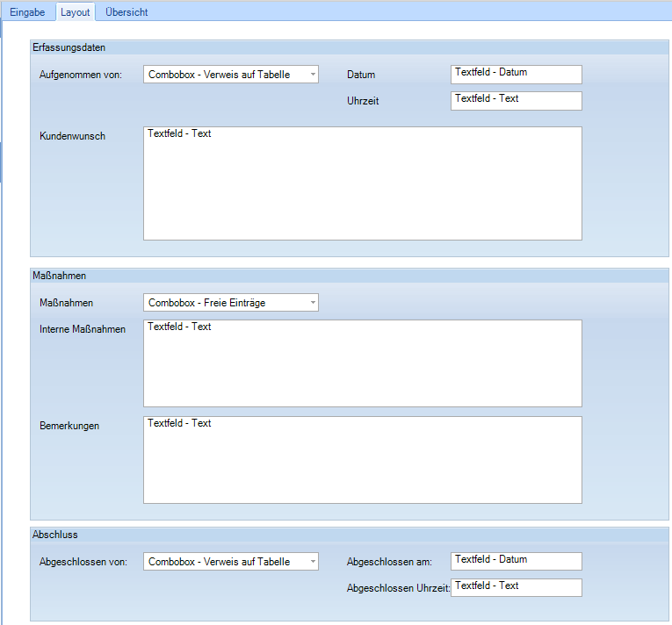Focus the Abgeschlossen am date field
The height and width of the screenshot is (625, 672).
point(516,561)
